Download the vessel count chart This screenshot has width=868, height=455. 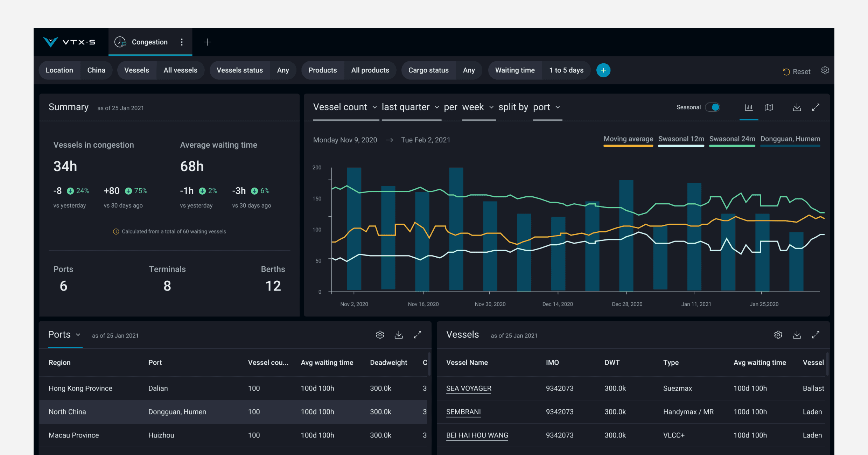pos(797,107)
